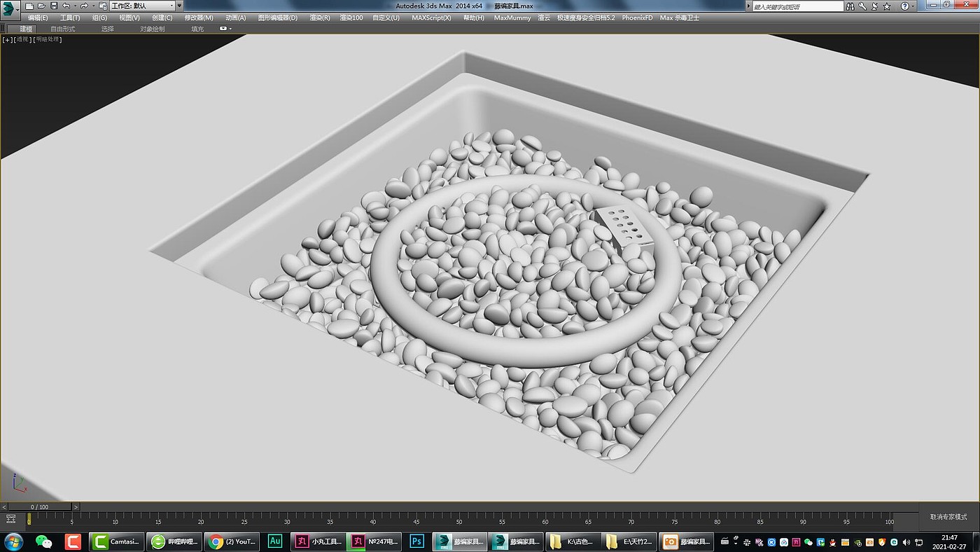Image resolution: width=980 pixels, height=552 pixels.
Task: Click the Undo arrow icon
Action: [x=66, y=6]
